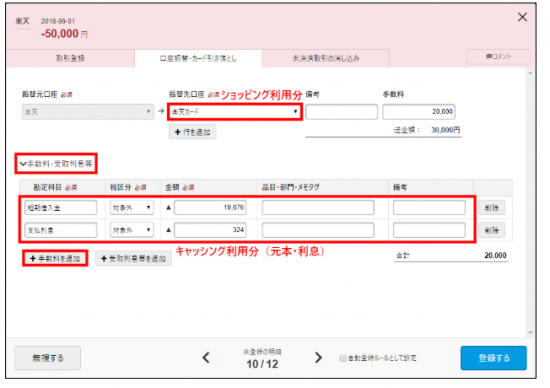Click the triangle sign toggle beside 19,676
The width and height of the screenshot is (550, 388).
point(168,208)
